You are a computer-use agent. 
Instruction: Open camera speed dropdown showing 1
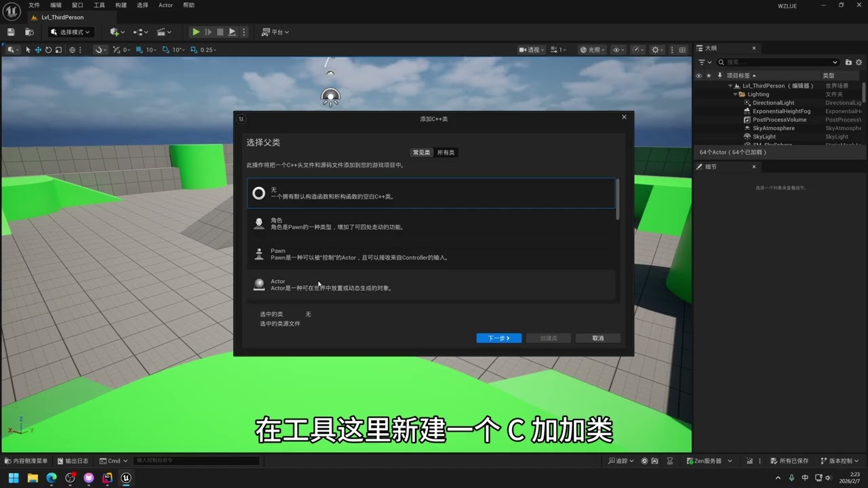(557, 49)
